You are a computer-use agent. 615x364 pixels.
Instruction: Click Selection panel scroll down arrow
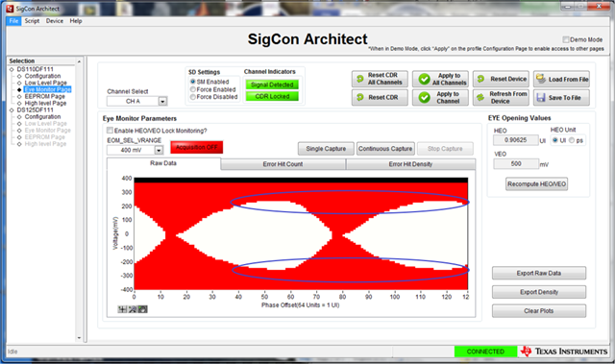click(x=79, y=337)
